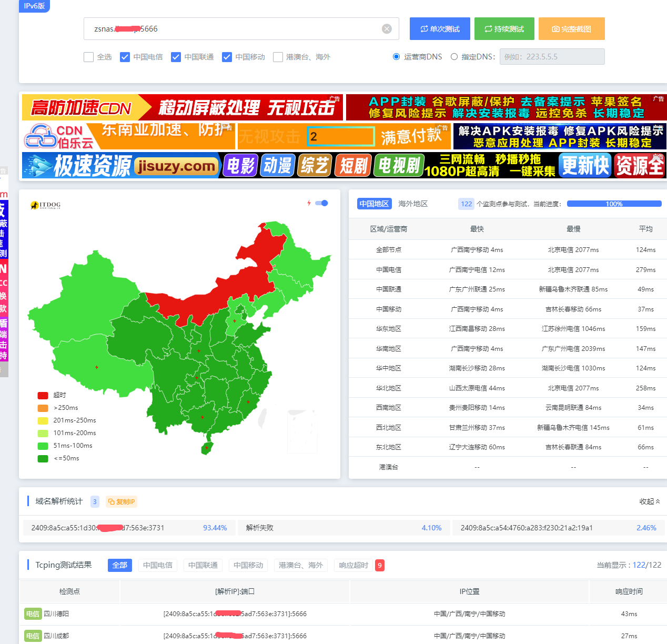Start a 单次测试 single test
667x644 pixels.
pyautogui.click(x=440, y=29)
